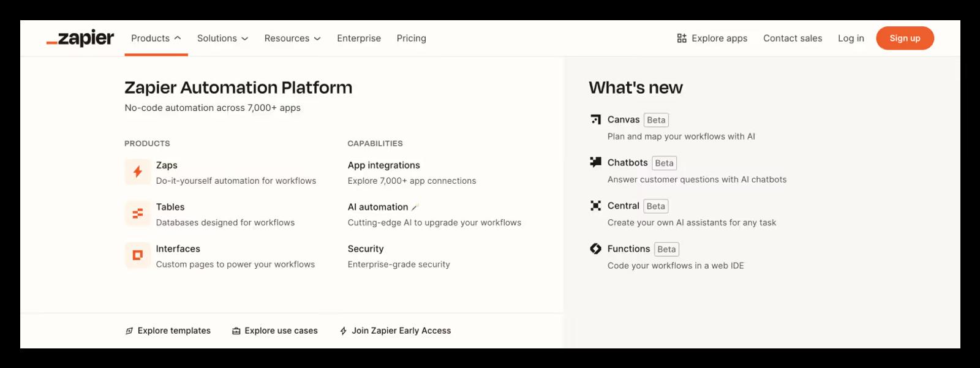Expand the Resources dropdown chevron

[x=317, y=39]
